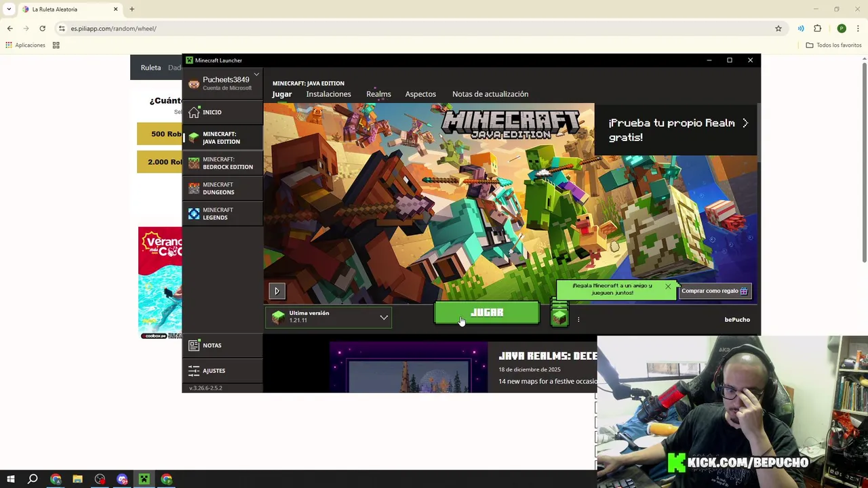Open Chrome tab search dropdown

9,9
